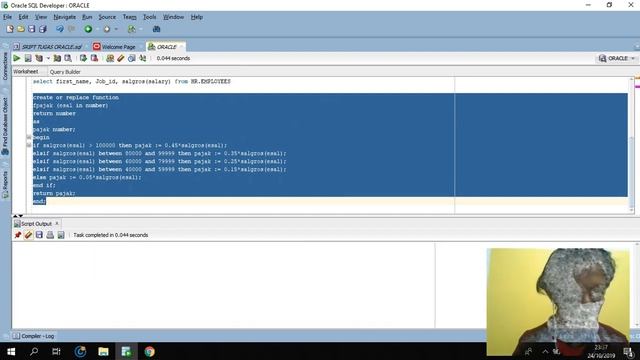Viewport: 640px width, 360px height.
Task: Switch to the Worksheet sub-tab
Action: [26, 72]
